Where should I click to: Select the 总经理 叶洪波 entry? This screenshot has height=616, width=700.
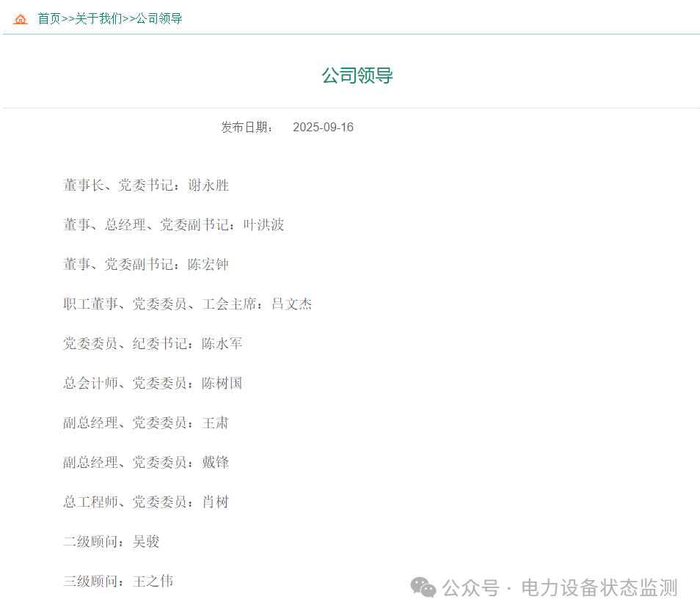click(x=173, y=225)
